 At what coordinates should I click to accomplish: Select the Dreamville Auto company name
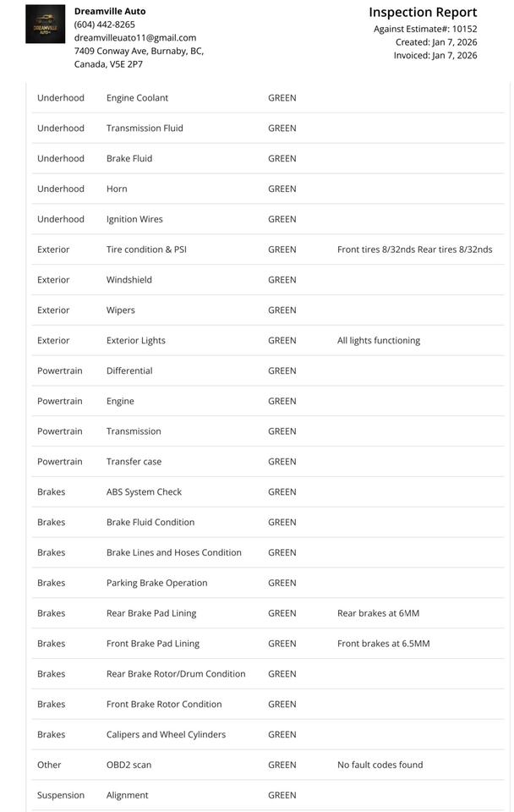[x=110, y=11]
